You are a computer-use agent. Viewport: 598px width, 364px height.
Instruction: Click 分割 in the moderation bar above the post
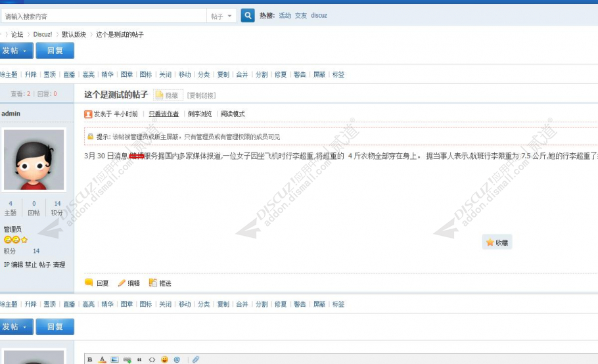tap(262, 74)
